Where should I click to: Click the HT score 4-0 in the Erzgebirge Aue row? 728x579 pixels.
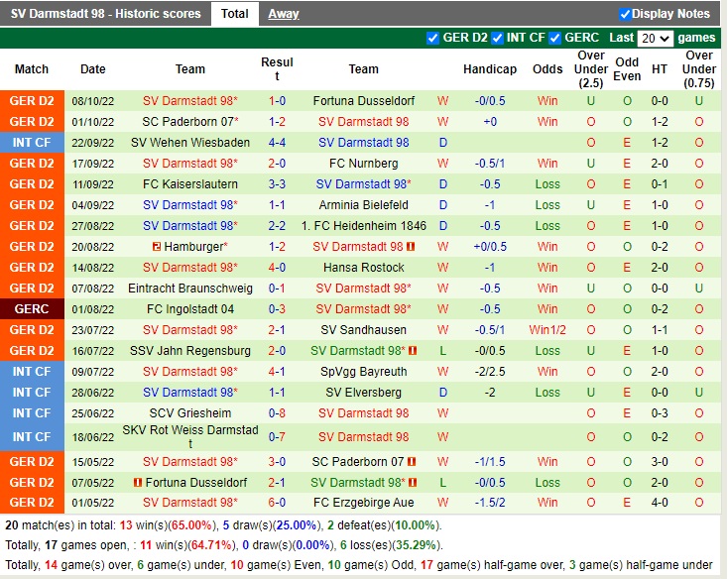(660, 503)
